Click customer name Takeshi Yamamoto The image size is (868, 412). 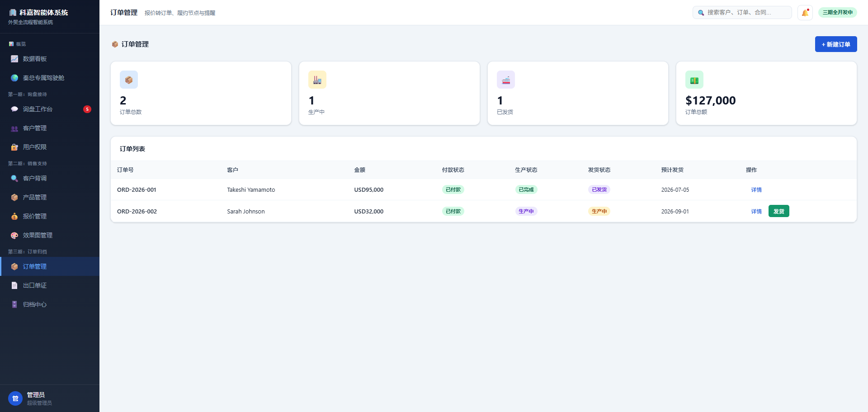click(x=251, y=189)
